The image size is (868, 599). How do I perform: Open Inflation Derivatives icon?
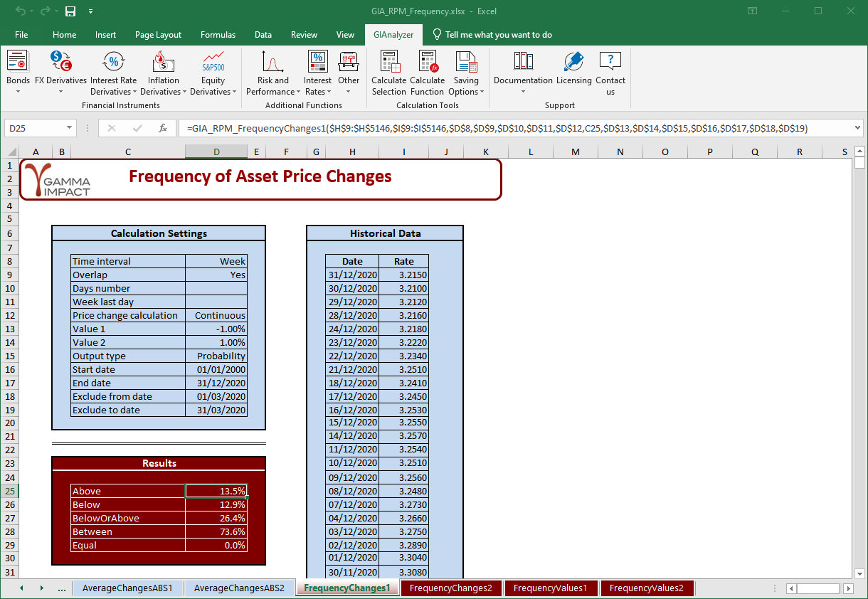pyautogui.click(x=163, y=61)
